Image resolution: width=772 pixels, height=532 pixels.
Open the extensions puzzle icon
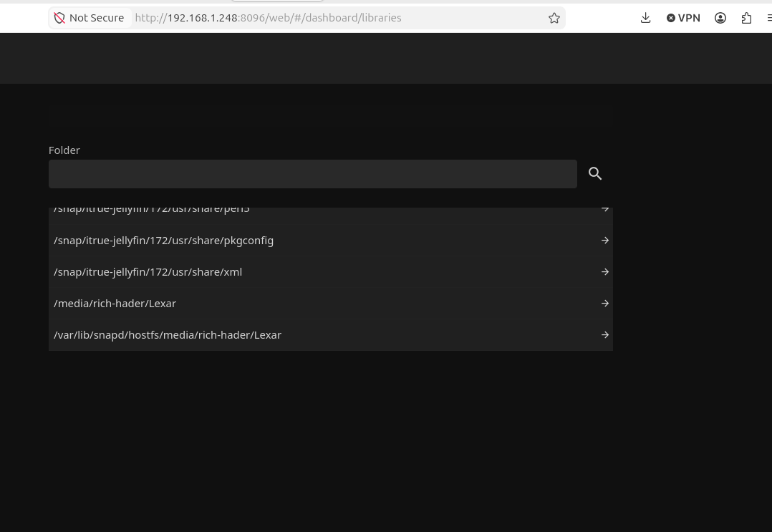746,18
